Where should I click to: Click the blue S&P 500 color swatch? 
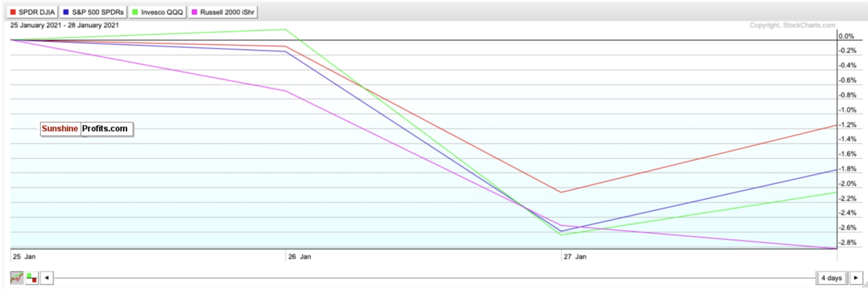pos(66,12)
